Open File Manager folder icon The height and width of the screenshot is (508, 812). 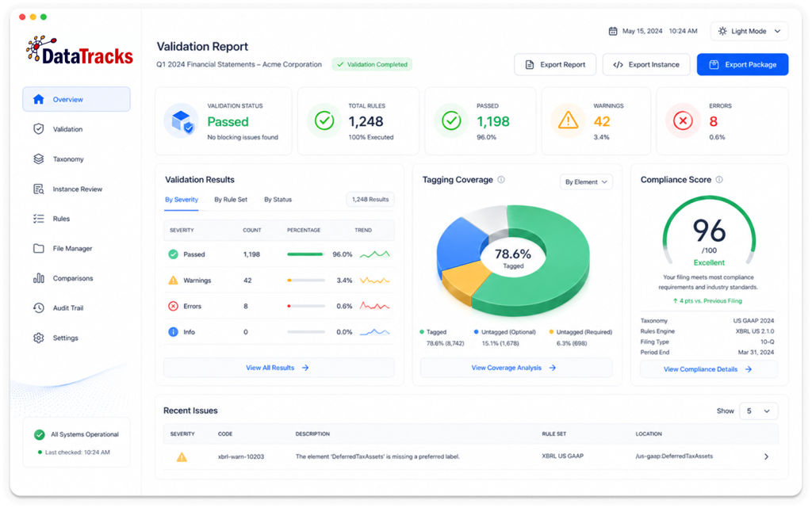point(38,248)
